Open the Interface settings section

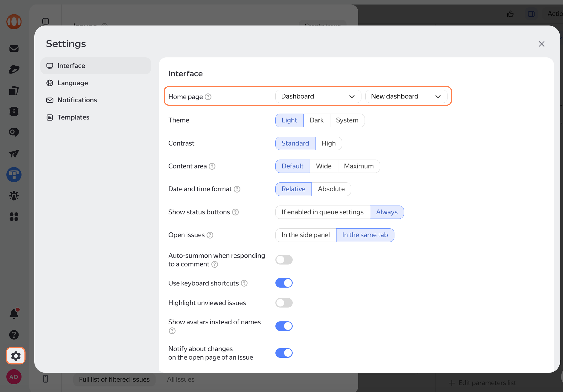click(x=96, y=66)
